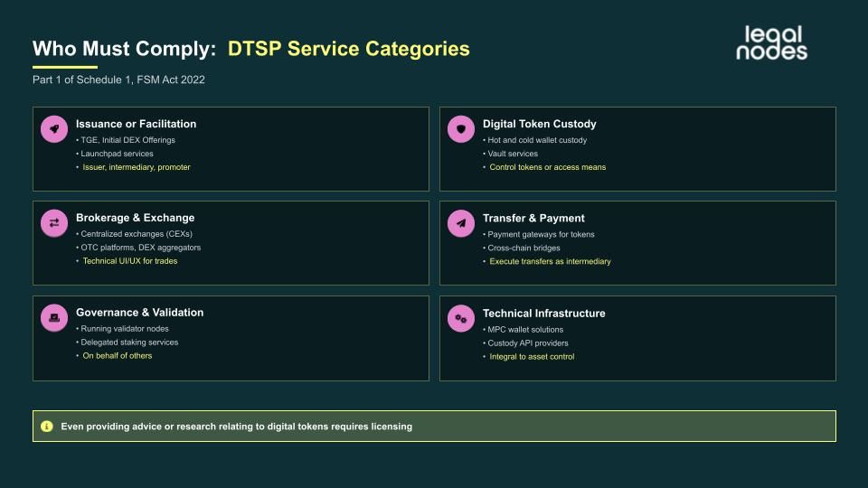Click the 'Vault services' bullet
Screen dimensions: 868x488
coord(510,154)
